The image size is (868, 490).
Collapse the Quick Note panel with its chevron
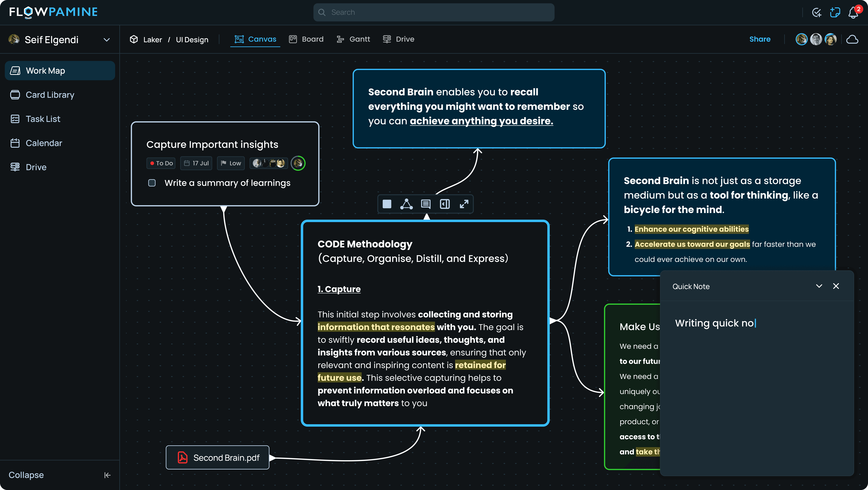[x=819, y=286]
